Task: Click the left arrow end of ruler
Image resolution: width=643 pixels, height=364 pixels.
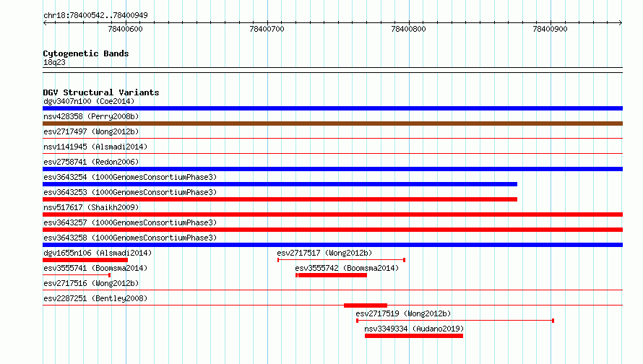Action: coord(45,22)
